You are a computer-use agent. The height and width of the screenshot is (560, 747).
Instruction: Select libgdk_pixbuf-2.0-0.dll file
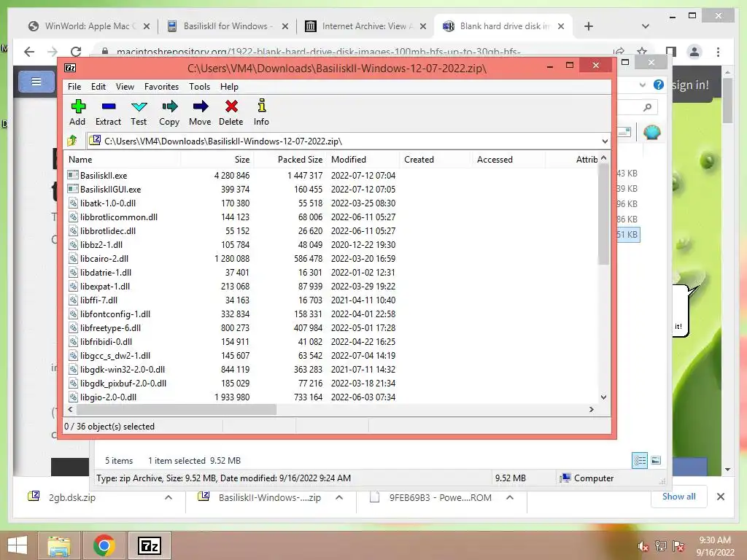[x=123, y=383]
